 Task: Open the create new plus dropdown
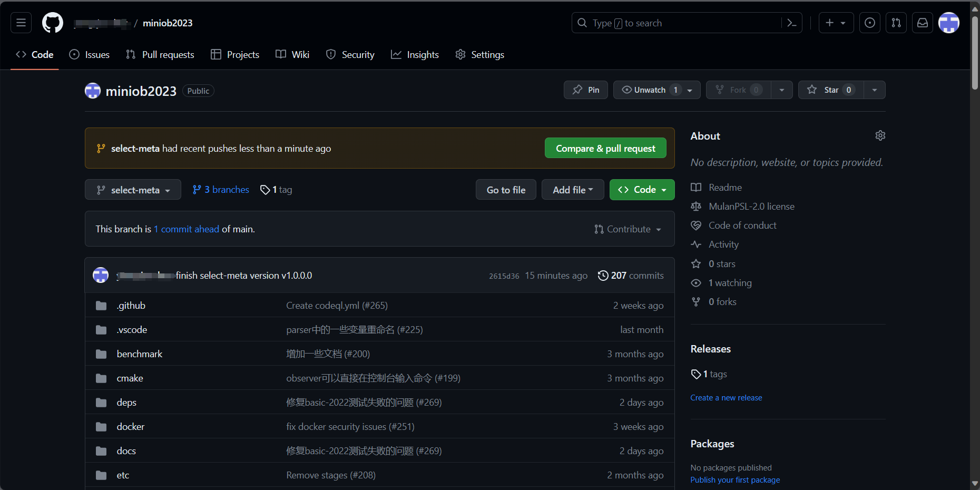click(836, 23)
